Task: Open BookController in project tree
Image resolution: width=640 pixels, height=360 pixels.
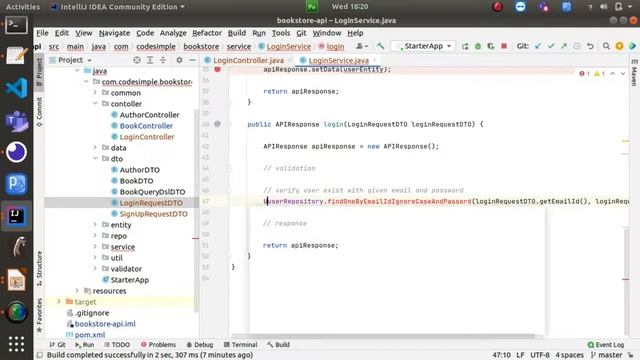Action: [146, 126]
